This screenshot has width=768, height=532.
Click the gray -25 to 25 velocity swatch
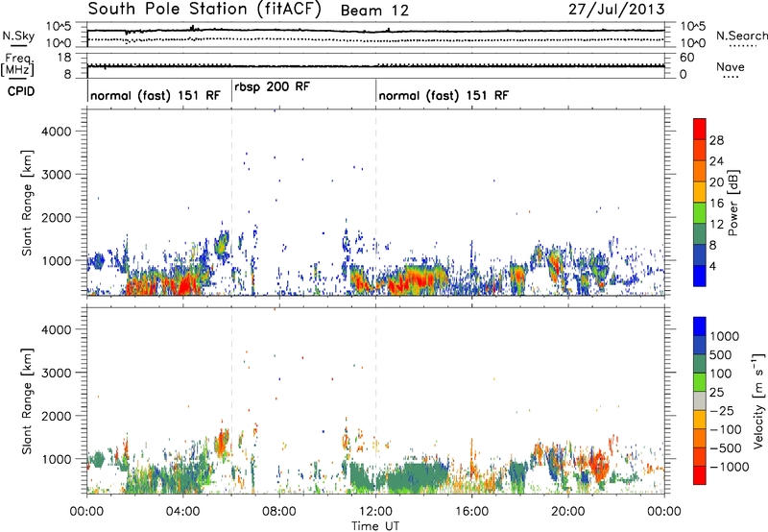[x=700, y=401]
